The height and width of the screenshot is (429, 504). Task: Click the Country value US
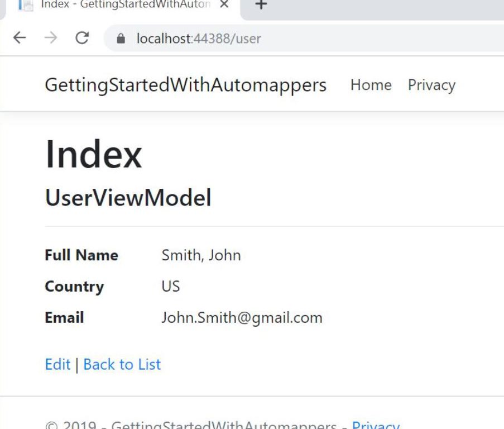pos(171,287)
